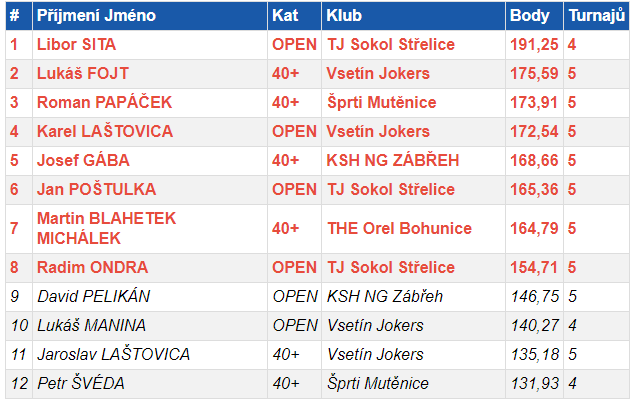Image resolution: width=633 pixels, height=399 pixels.
Task: Click the Turnajů column header
Action: (x=597, y=16)
